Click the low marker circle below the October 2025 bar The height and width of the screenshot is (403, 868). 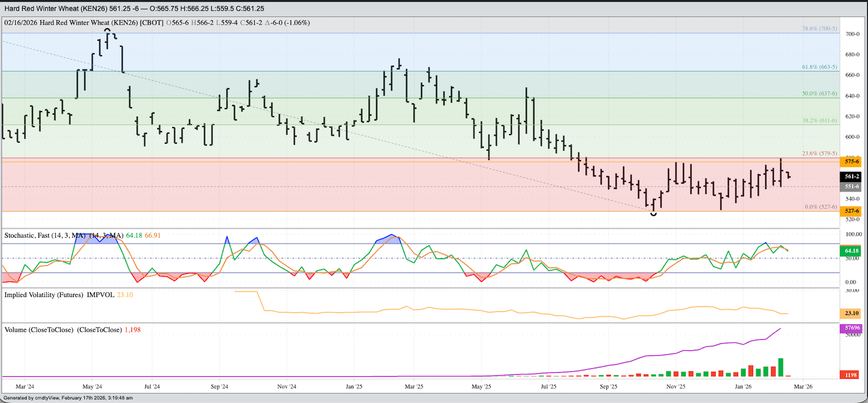click(x=653, y=214)
